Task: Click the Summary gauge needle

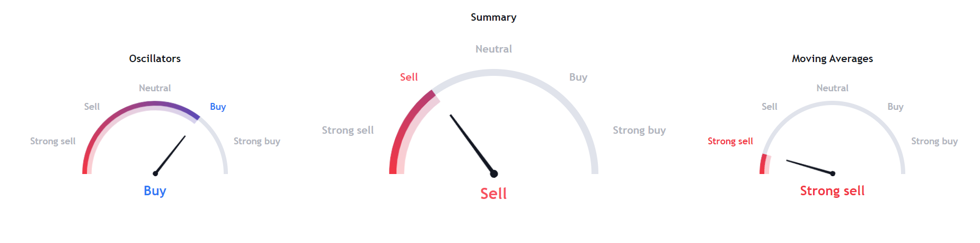Action: 473,145
